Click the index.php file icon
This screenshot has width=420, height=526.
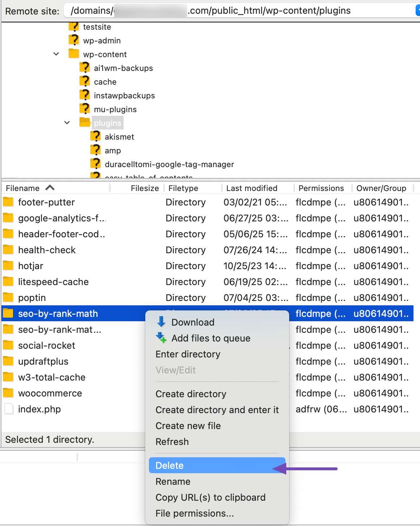[x=9, y=409]
